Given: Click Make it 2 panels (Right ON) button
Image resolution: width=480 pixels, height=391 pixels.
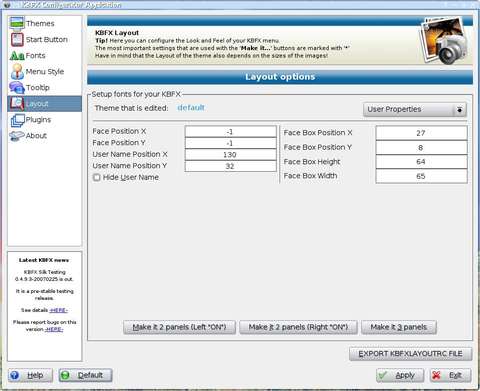Looking at the screenshot, I should 298,327.
